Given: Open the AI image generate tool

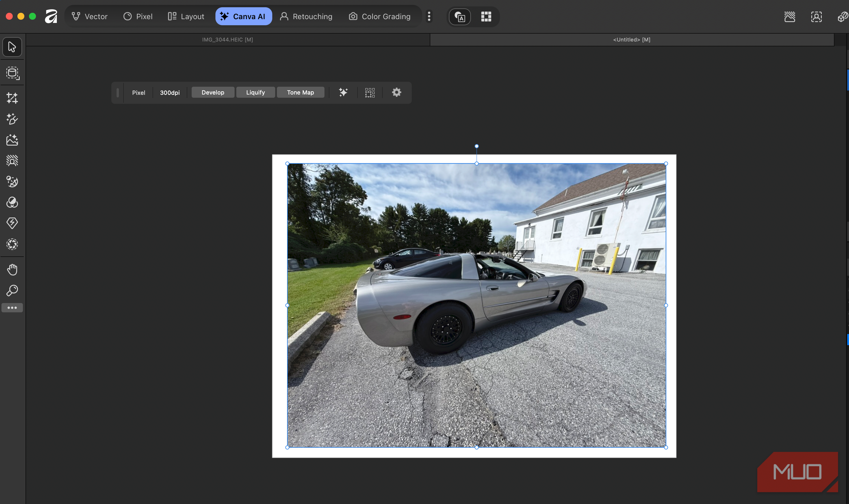Looking at the screenshot, I should (12, 139).
